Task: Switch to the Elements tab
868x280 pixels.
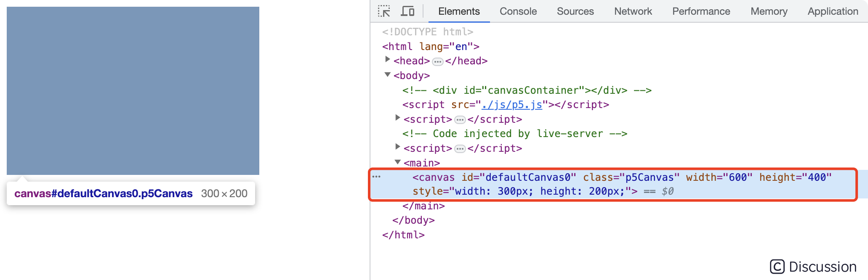Action: (459, 11)
